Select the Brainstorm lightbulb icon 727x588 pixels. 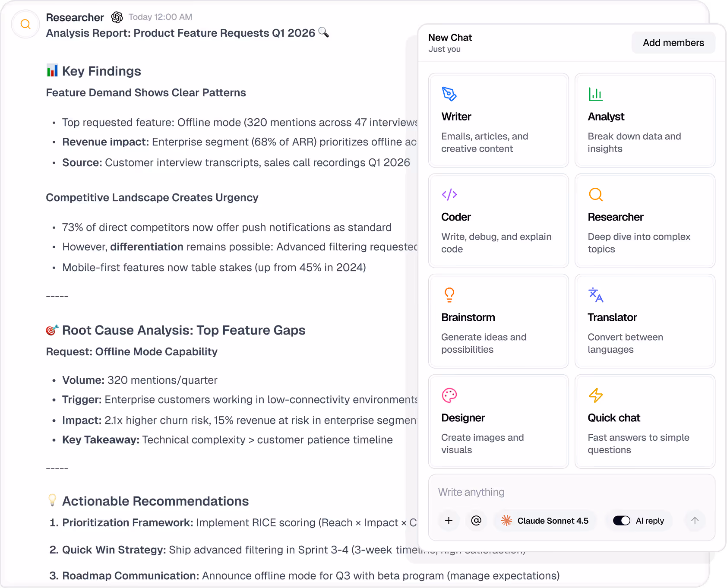click(449, 295)
